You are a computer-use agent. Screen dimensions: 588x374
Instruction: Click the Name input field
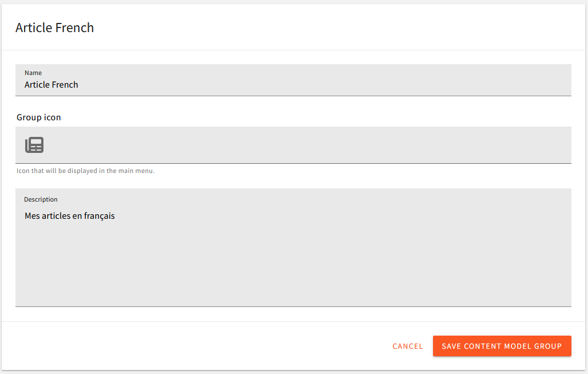coord(293,85)
